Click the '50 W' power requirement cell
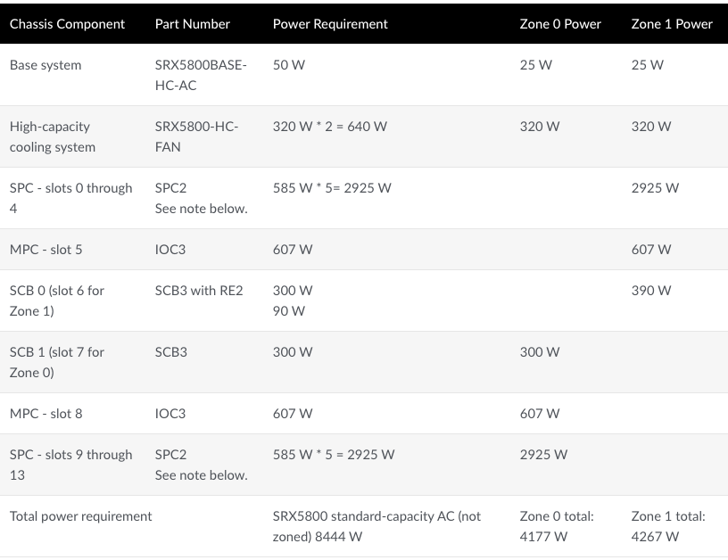Image resolution: width=728 pixels, height=560 pixels. pos(289,65)
